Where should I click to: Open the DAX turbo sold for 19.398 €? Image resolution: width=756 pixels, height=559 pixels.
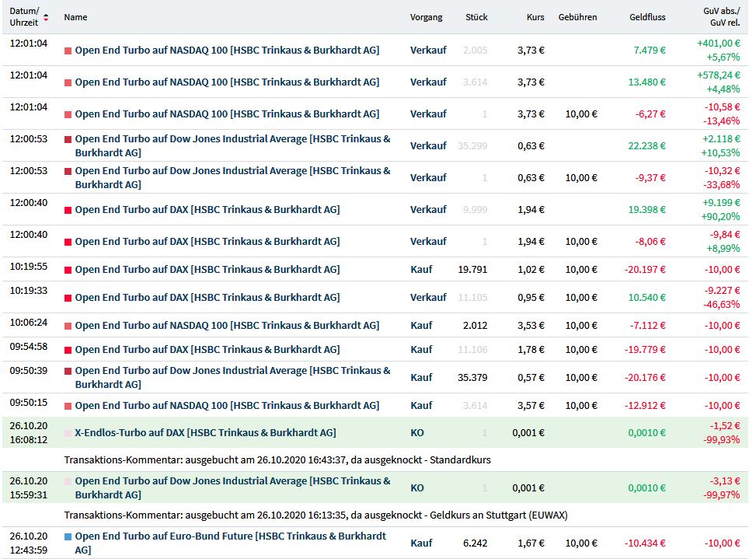(207, 209)
